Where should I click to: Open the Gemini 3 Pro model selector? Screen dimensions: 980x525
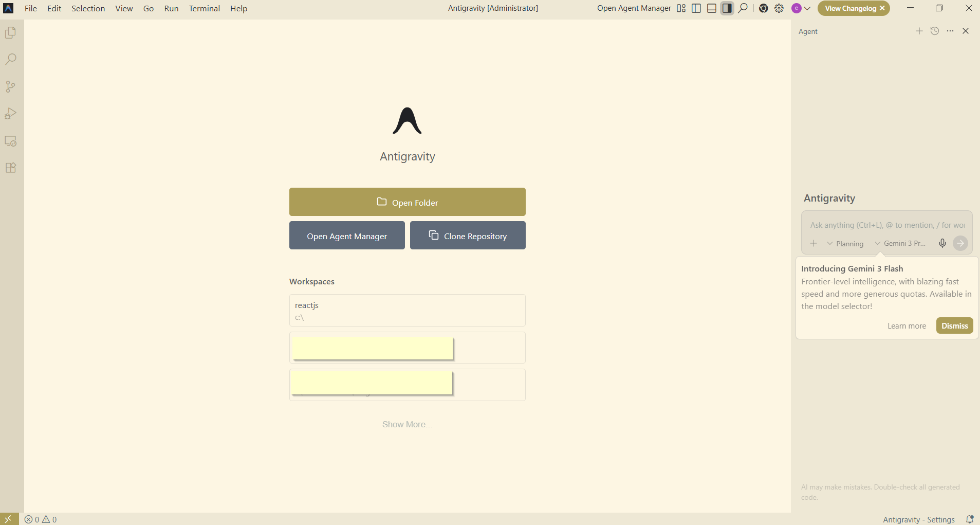pyautogui.click(x=900, y=244)
